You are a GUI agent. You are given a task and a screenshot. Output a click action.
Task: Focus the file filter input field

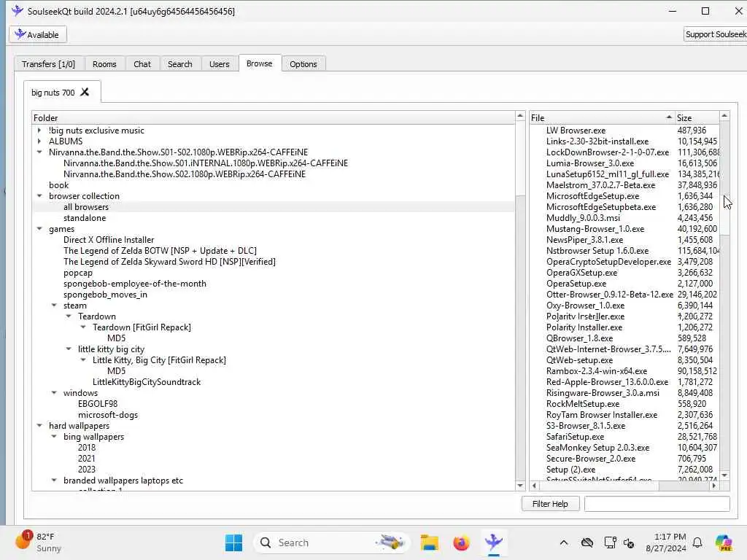(657, 504)
